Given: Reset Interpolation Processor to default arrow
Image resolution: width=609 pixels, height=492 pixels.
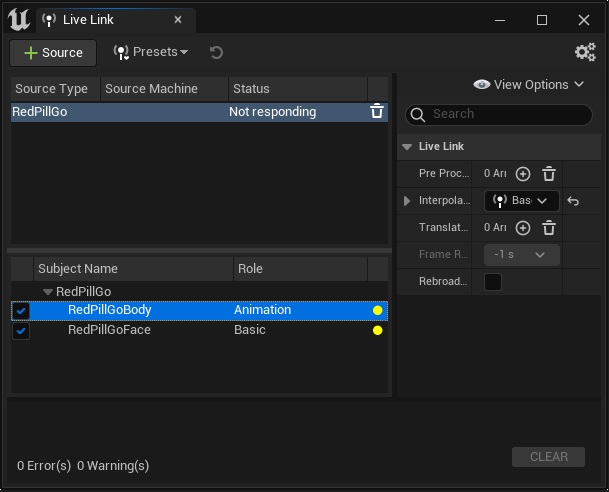Looking at the screenshot, I should pos(573,201).
